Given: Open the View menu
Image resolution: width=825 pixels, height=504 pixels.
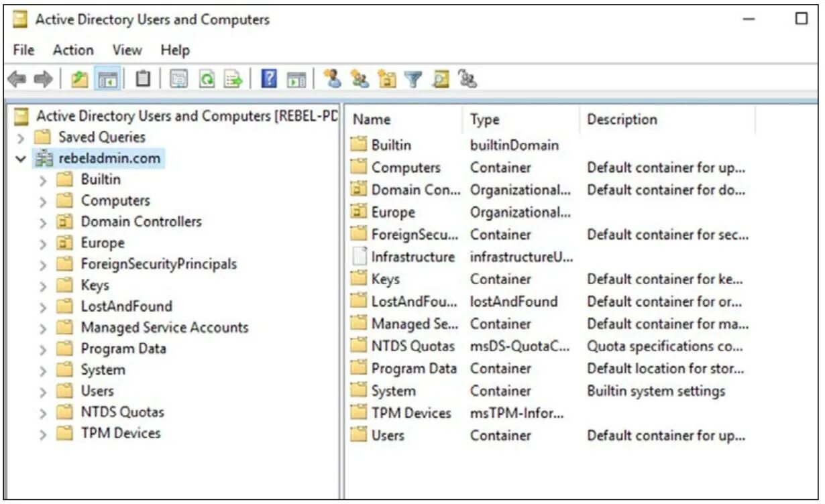Looking at the screenshot, I should pyautogui.click(x=127, y=50).
